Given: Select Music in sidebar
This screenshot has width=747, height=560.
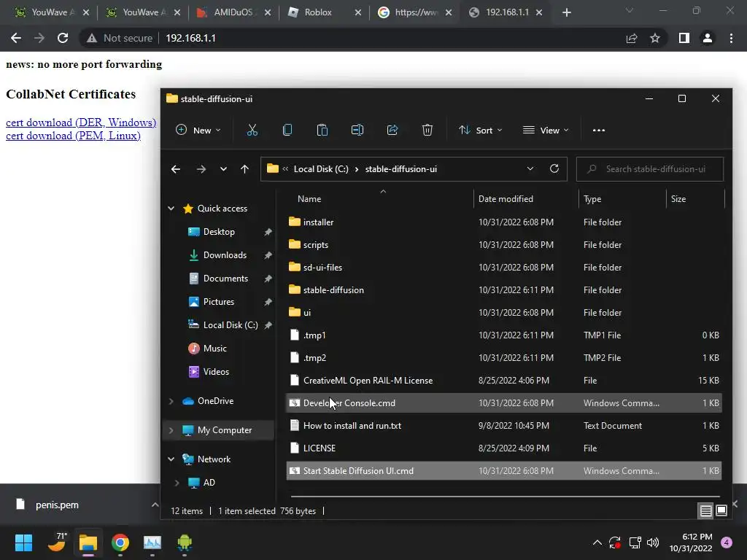Looking at the screenshot, I should tap(215, 349).
